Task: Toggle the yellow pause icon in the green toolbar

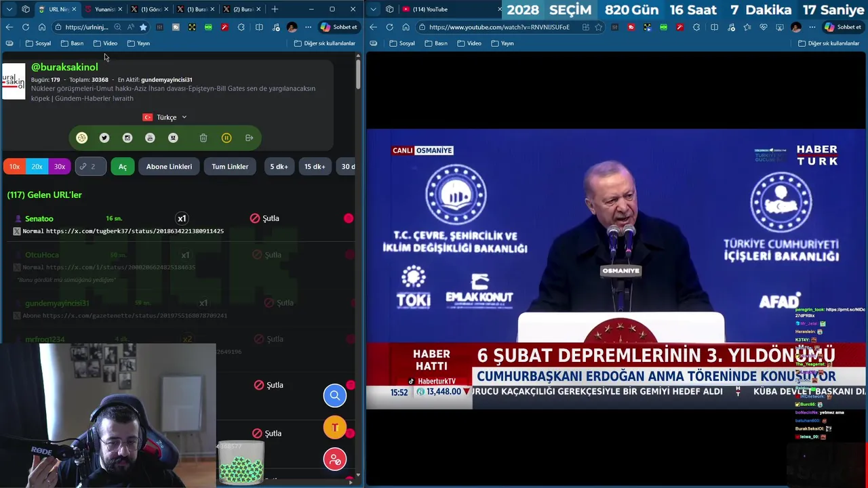Action: [x=226, y=138]
